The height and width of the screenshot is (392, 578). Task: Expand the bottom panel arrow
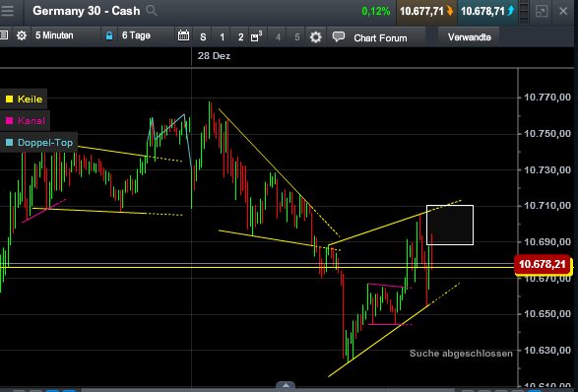[x=286, y=385]
